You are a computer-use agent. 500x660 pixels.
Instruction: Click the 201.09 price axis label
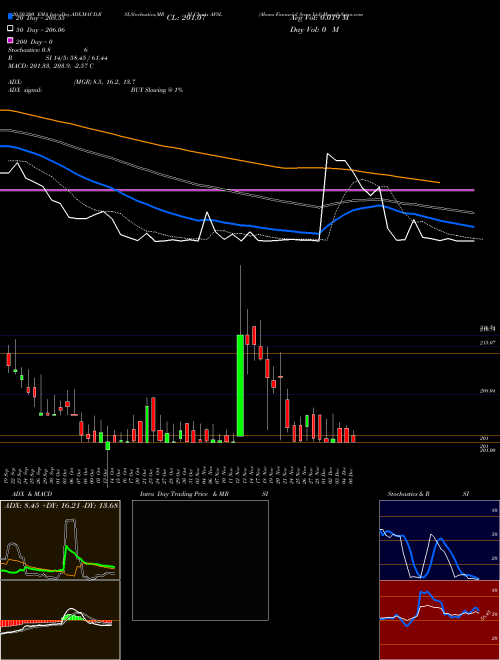point(488,450)
